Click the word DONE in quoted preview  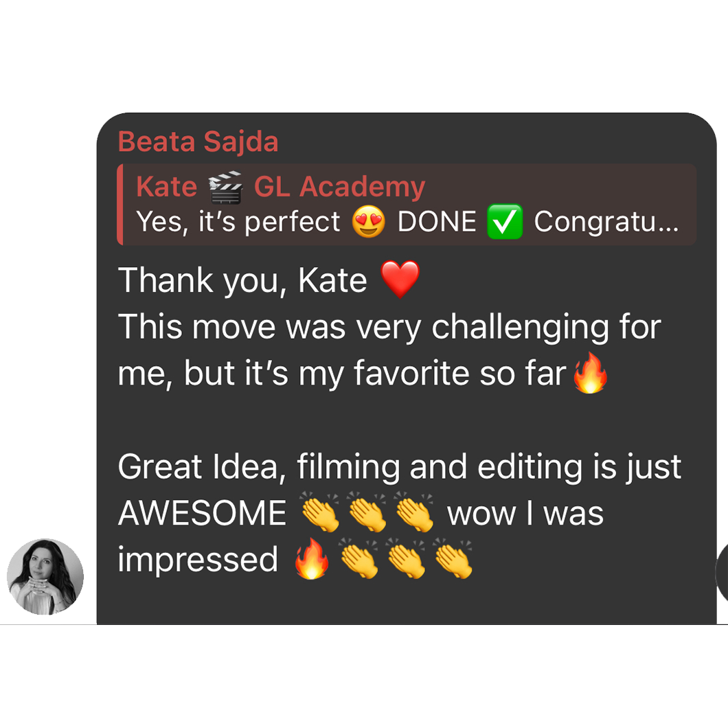(437, 221)
